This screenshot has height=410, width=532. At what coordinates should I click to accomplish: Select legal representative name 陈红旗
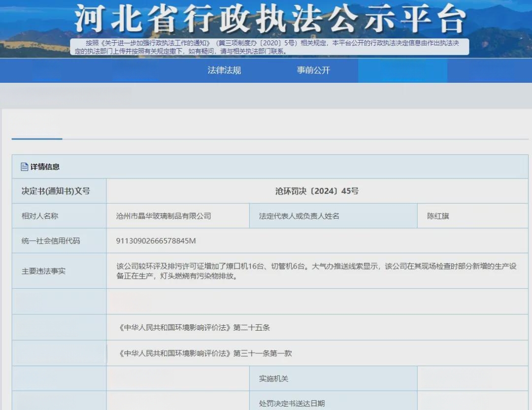point(438,216)
